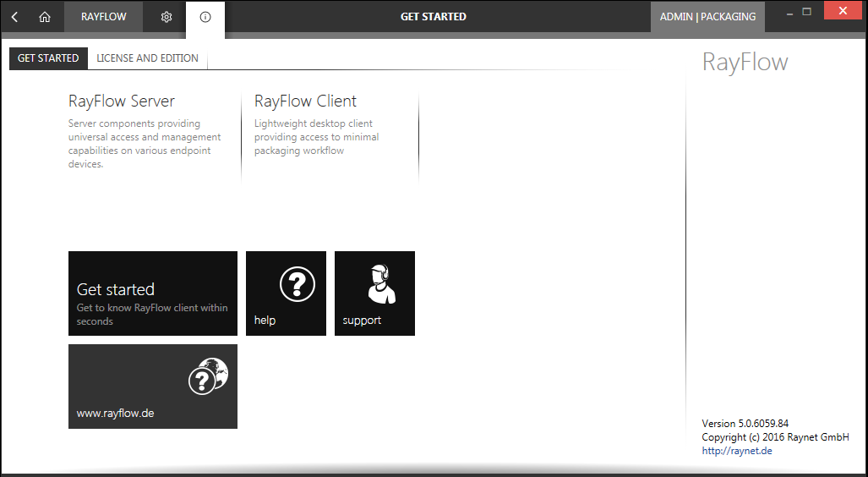Open settings gear icon
Viewport: 868px width, 477px height.
tap(166, 17)
